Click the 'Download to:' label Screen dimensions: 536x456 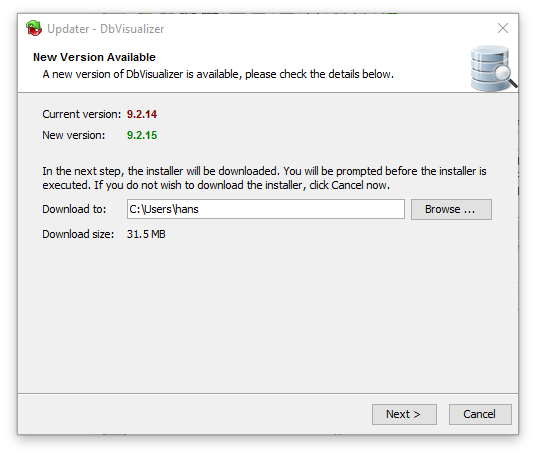74,209
